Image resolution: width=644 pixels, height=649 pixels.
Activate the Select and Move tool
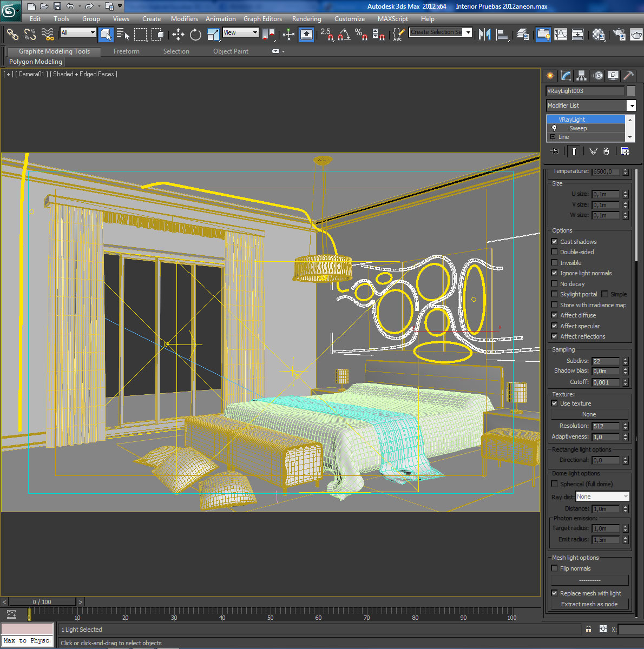(x=178, y=34)
